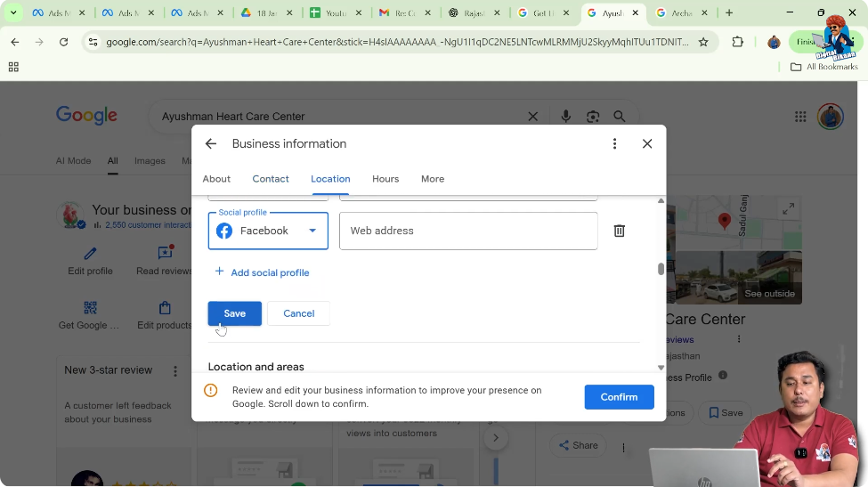Clear the Google search box text
The width and height of the screenshot is (868, 487).
click(x=532, y=117)
